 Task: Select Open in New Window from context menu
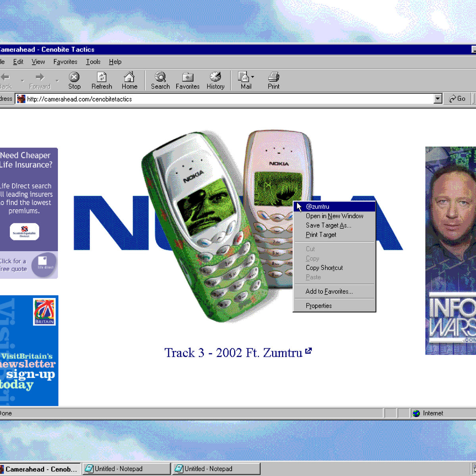334,216
